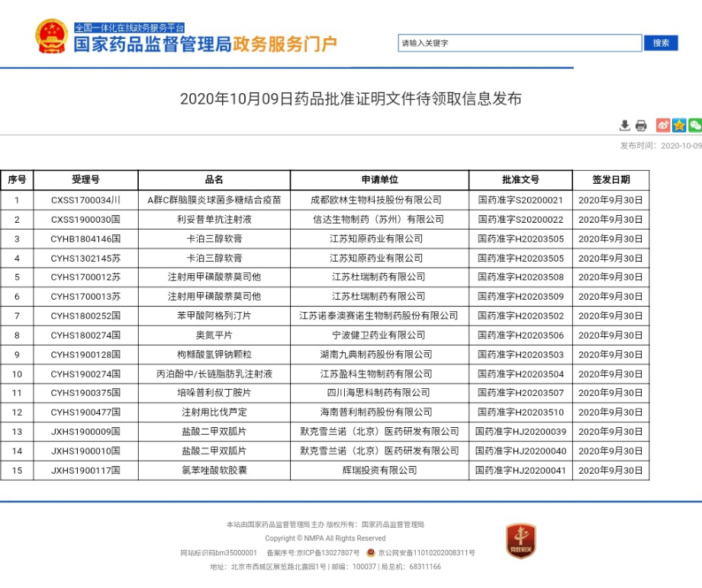Select cell 注射用比伐芦定
The height and width of the screenshot is (588, 702).
214,412
